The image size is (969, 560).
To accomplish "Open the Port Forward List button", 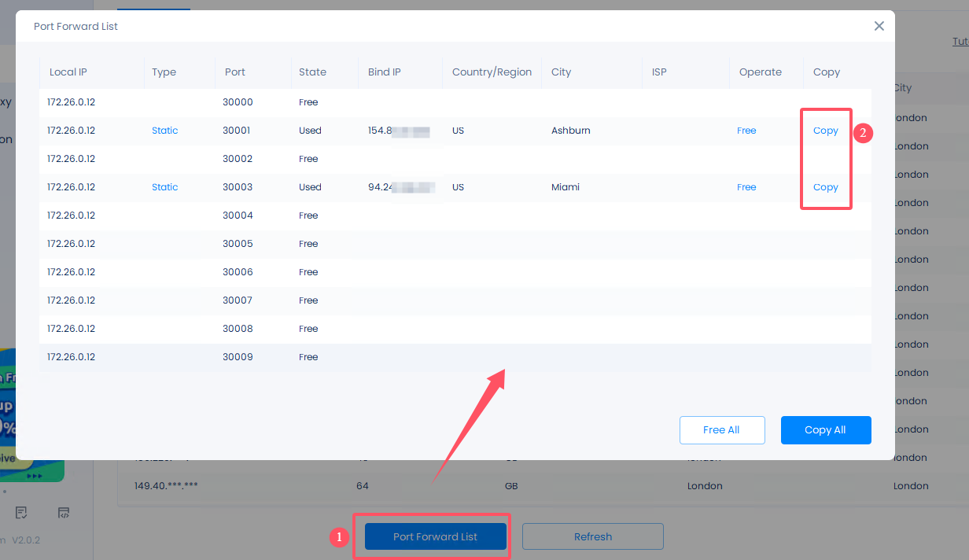I will point(435,536).
